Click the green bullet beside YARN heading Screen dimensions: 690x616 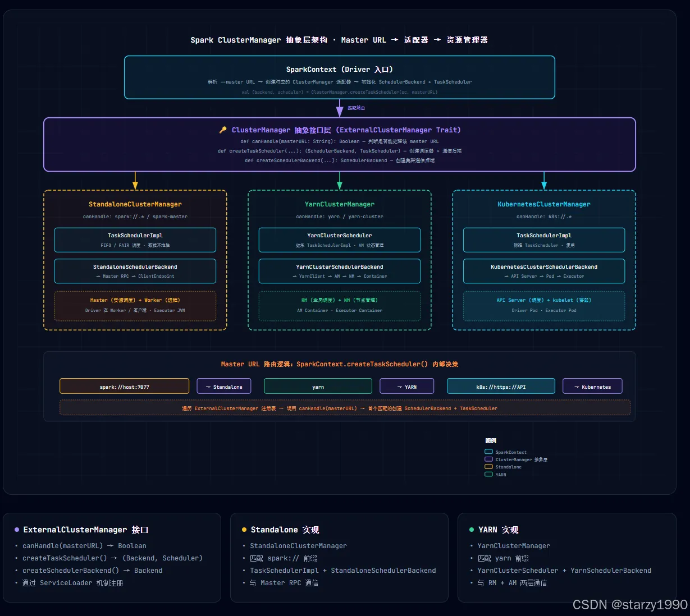(472, 530)
